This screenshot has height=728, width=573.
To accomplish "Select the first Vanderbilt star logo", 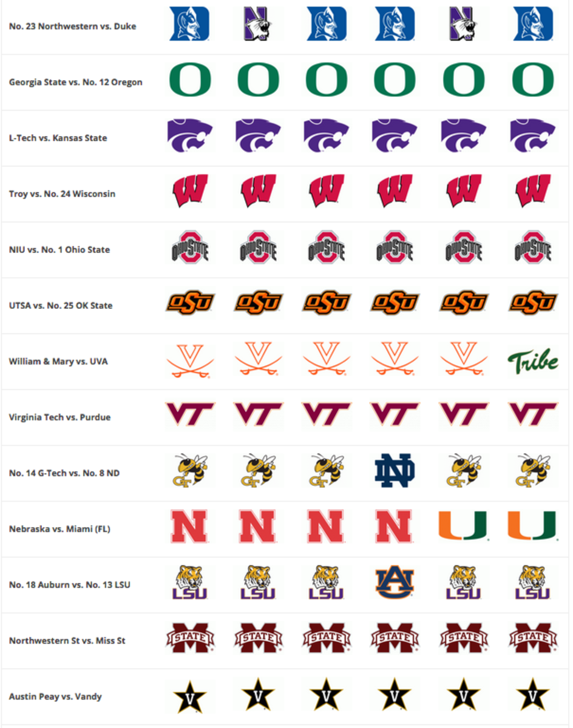I will (190, 695).
